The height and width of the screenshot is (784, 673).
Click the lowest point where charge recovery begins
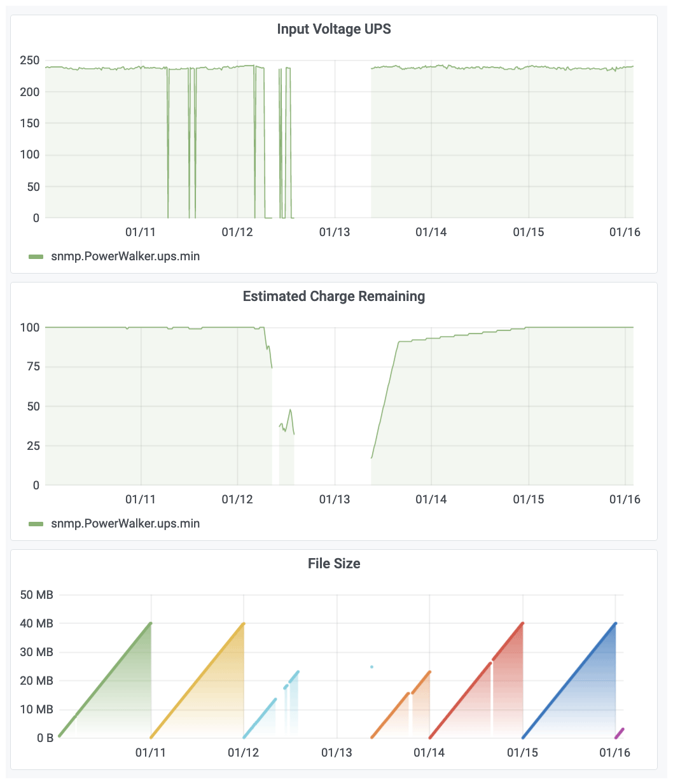(x=371, y=458)
